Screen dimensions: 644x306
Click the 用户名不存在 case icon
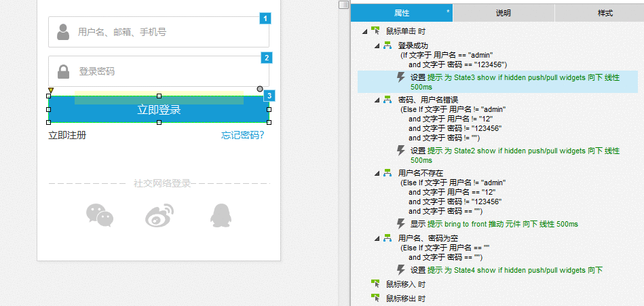[387, 172]
